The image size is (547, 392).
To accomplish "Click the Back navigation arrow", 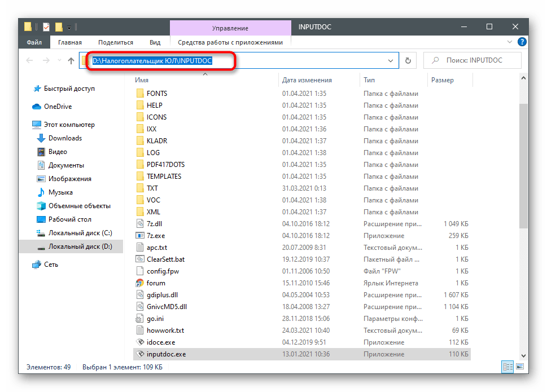I will (30, 60).
